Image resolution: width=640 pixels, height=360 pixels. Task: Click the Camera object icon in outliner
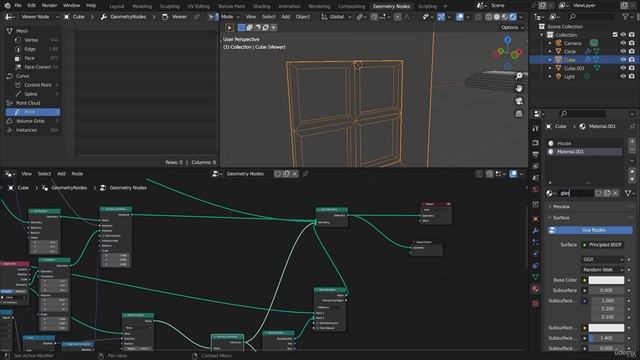point(558,43)
